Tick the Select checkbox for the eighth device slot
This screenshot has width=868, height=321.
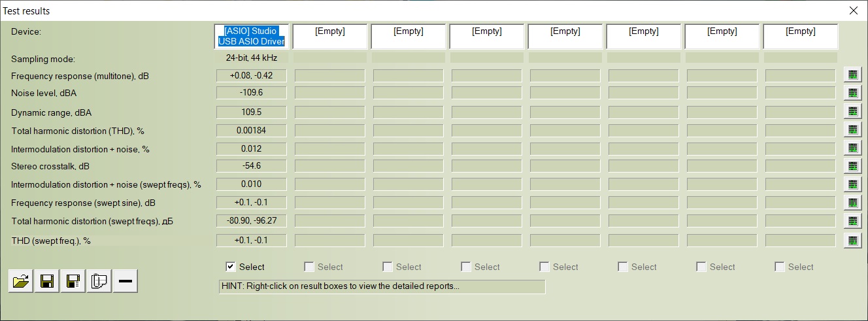point(779,267)
